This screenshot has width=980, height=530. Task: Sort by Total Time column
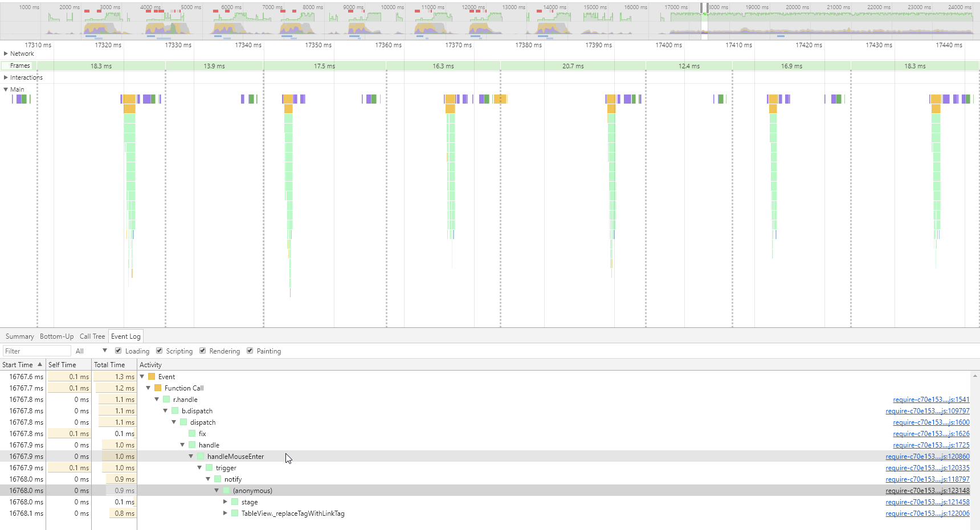click(114, 365)
